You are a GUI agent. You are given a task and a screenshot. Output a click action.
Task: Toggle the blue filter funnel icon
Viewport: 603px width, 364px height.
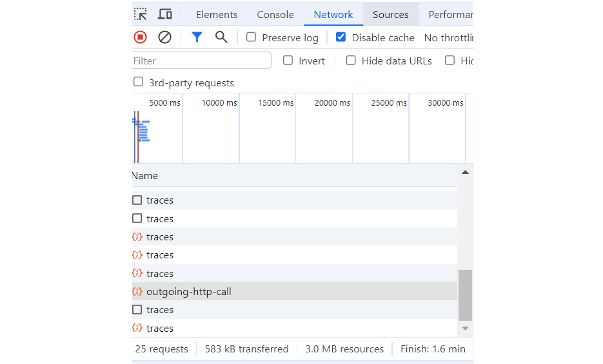click(x=197, y=37)
